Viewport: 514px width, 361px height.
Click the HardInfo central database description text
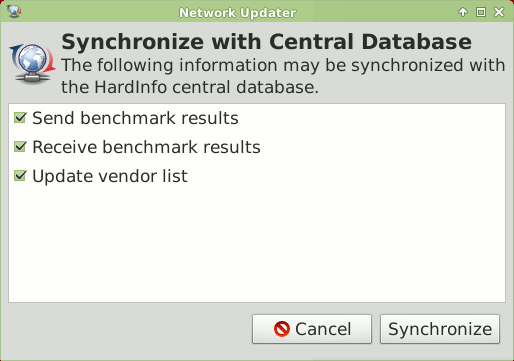[190, 87]
